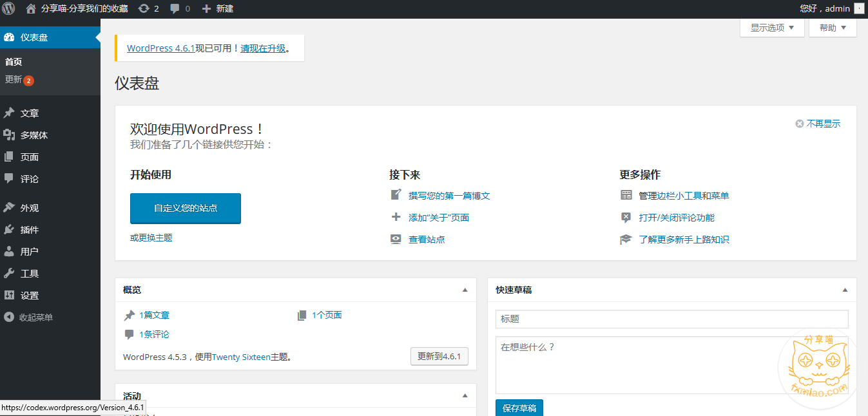This screenshot has height=416, width=868.
Task: Click the widgets icon by 管理边栏小工具和菜单
Action: tap(626, 195)
